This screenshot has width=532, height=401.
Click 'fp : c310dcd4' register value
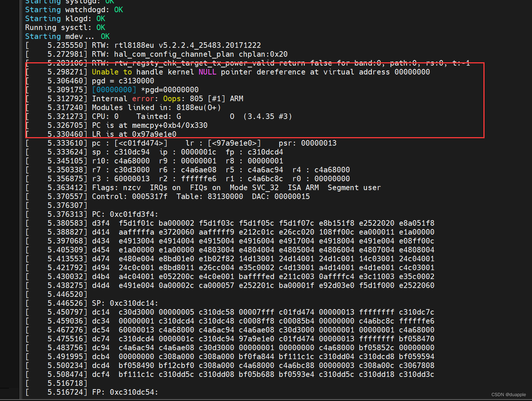(x=254, y=152)
